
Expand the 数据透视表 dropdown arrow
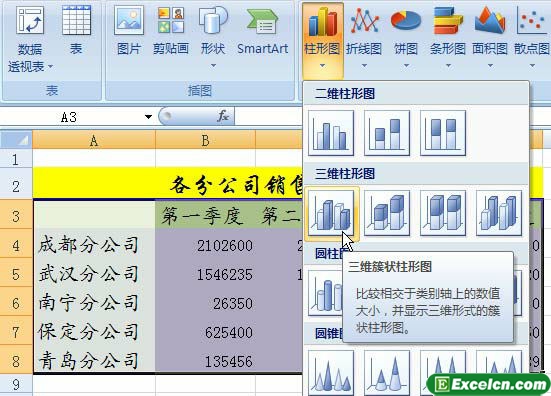(50, 66)
